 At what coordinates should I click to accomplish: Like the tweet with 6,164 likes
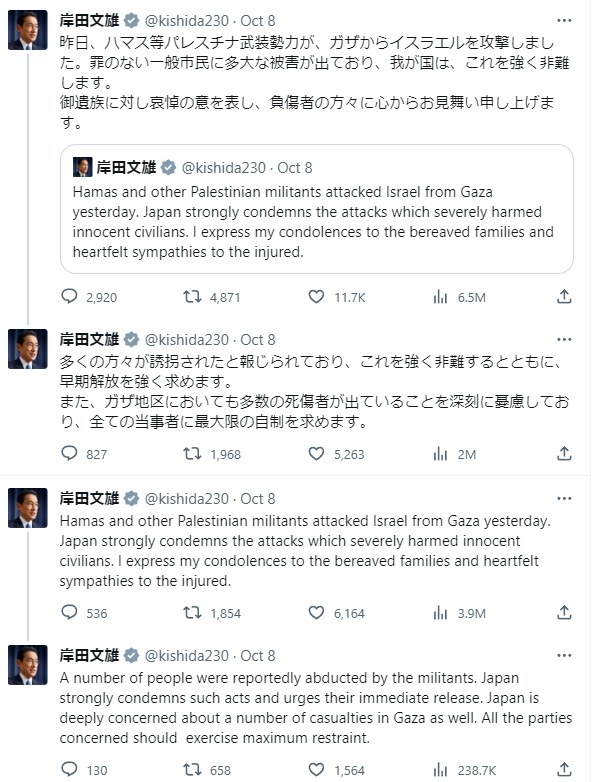point(316,612)
